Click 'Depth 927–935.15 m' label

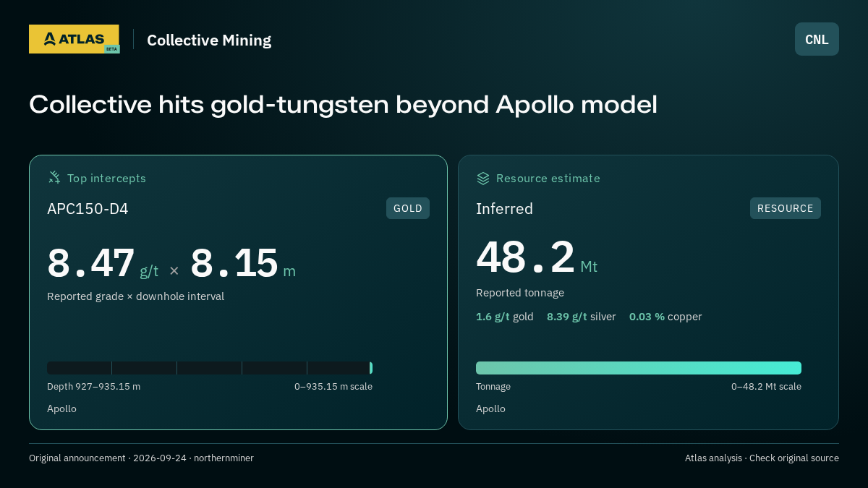(93, 387)
